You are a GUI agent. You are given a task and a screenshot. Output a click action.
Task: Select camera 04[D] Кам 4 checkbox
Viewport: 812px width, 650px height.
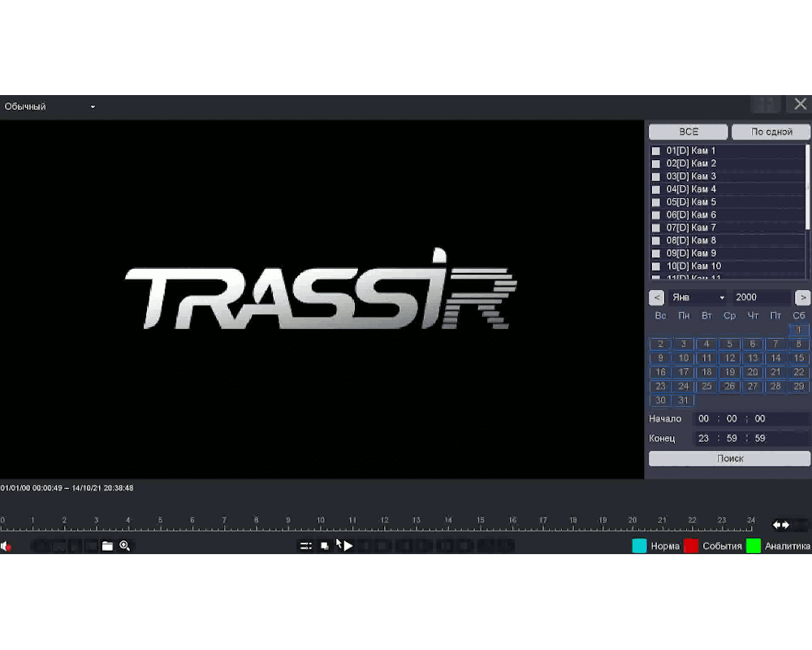click(655, 189)
